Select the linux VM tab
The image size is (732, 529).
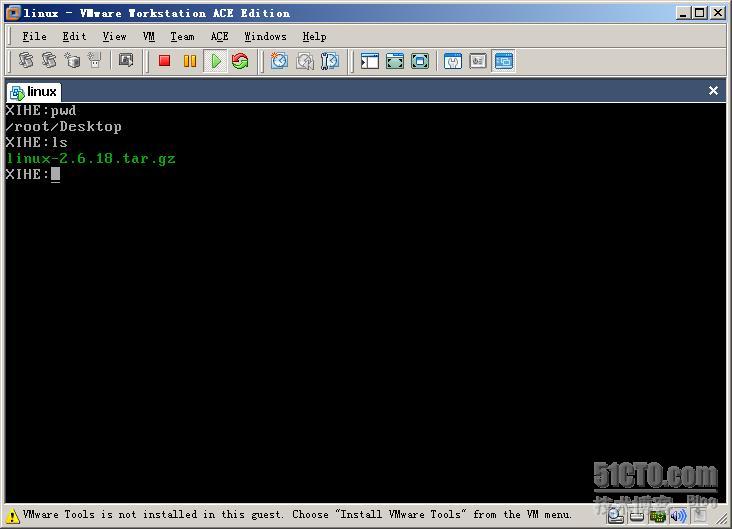point(34,92)
